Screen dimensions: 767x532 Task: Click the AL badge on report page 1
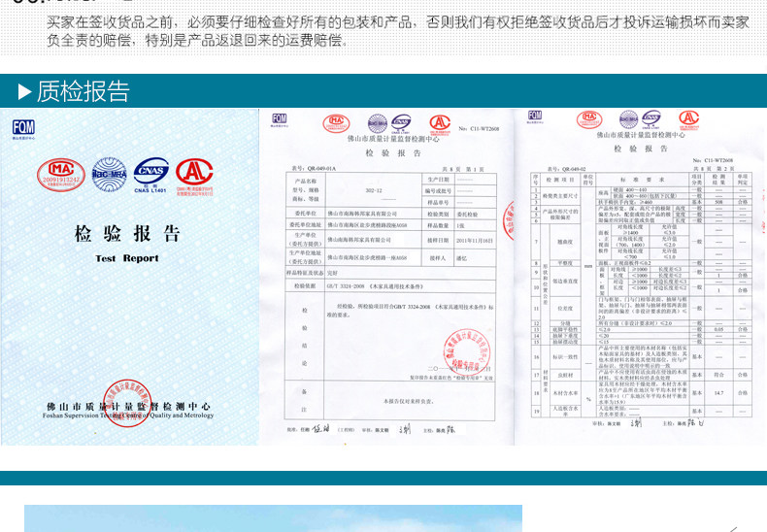(x=440, y=124)
